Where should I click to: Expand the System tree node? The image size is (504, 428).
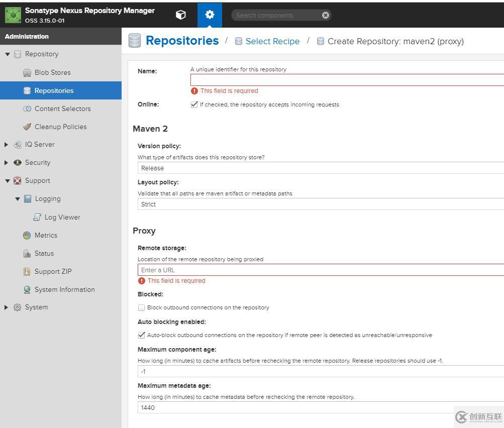click(x=6, y=307)
